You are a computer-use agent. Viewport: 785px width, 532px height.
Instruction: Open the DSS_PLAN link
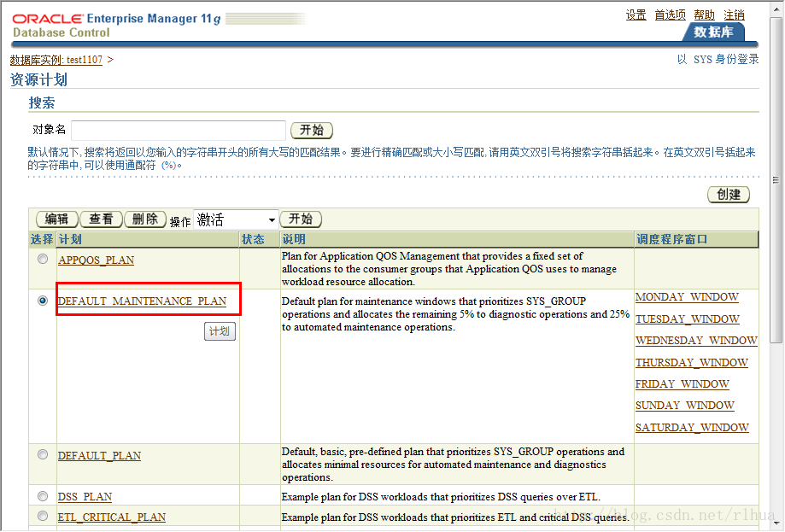coord(85,497)
